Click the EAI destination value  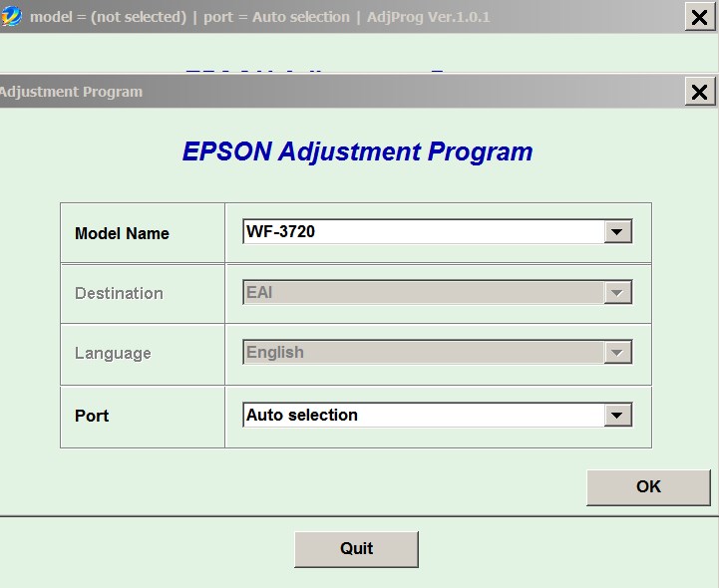pyautogui.click(x=259, y=292)
